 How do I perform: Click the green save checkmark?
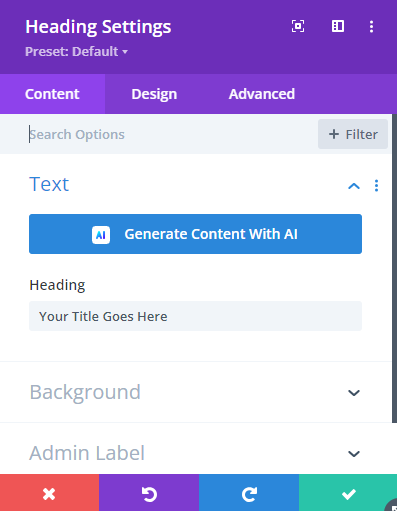click(348, 494)
